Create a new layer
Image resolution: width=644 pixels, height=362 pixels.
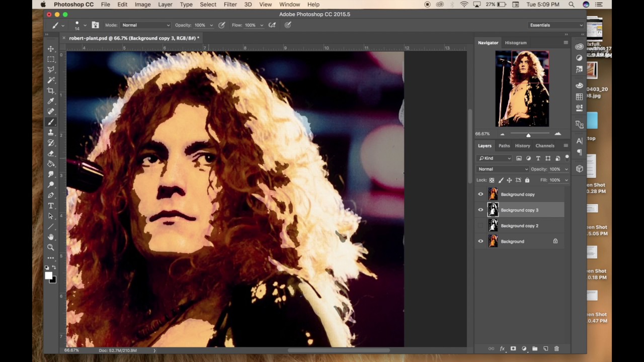tap(546, 348)
